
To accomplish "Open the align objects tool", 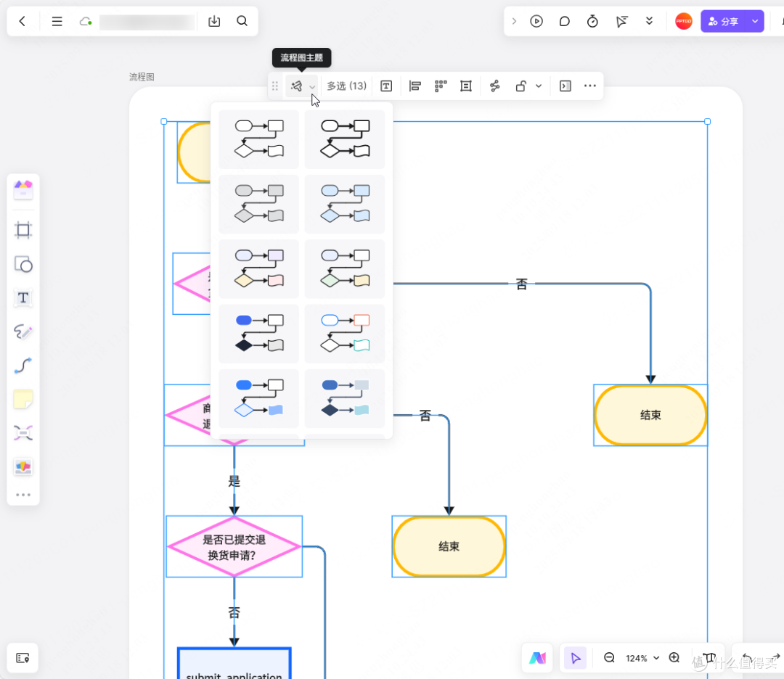I will click(x=415, y=86).
